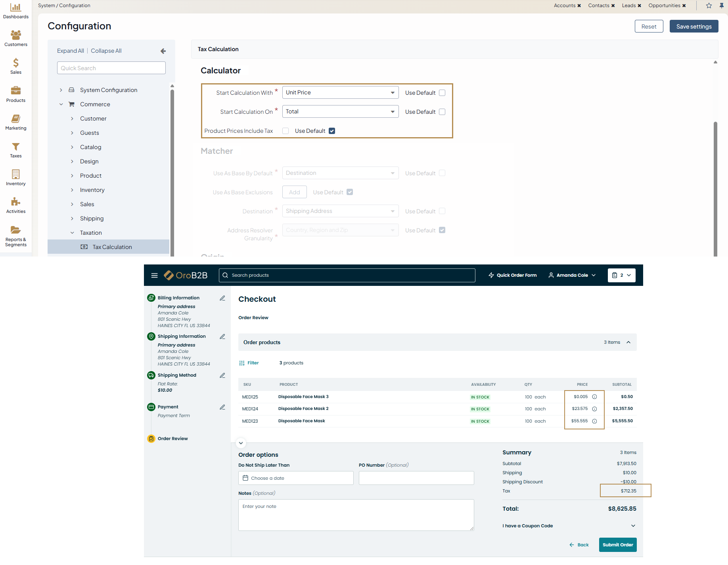Open the Dashboards sidebar icon
This screenshot has height=565, width=728.
pos(15,8)
